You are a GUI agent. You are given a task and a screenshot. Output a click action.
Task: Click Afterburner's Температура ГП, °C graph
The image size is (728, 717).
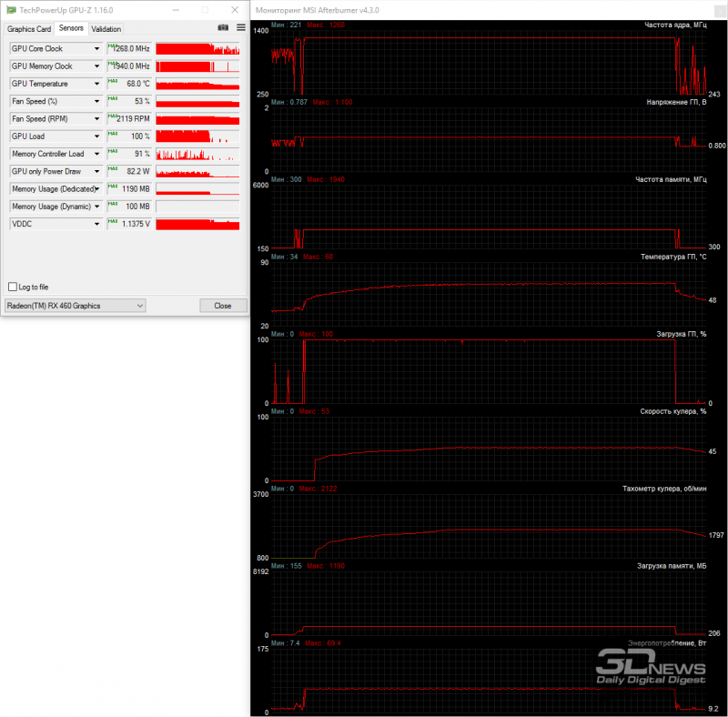(x=489, y=295)
